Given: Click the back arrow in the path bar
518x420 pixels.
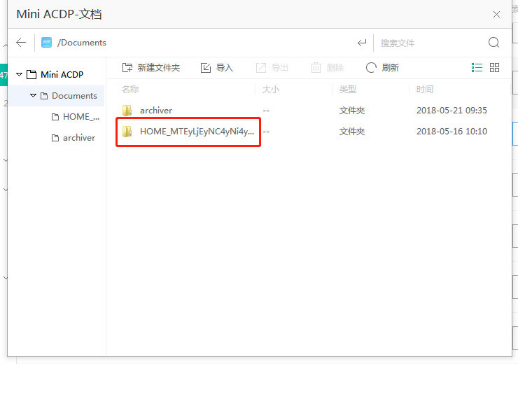Looking at the screenshot, I should (x=21, y=42).
